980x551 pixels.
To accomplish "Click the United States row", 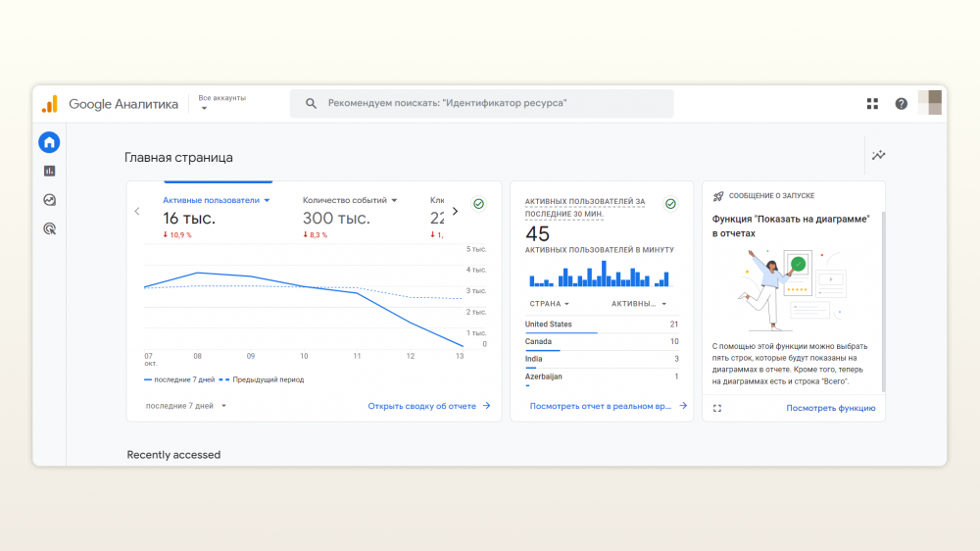I will [x=602, y=325].
